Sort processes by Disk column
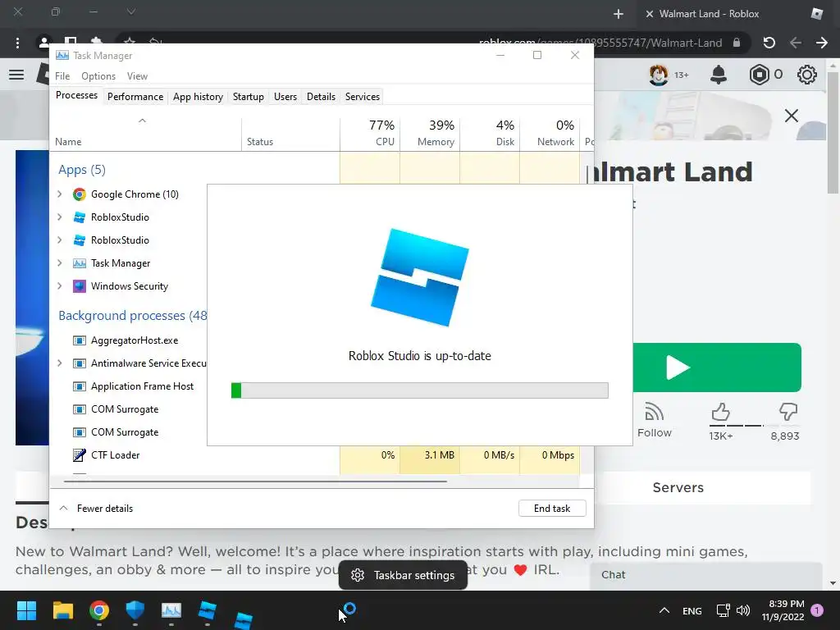The height and width of the screenshot is (630, 840). pos(490,133)
